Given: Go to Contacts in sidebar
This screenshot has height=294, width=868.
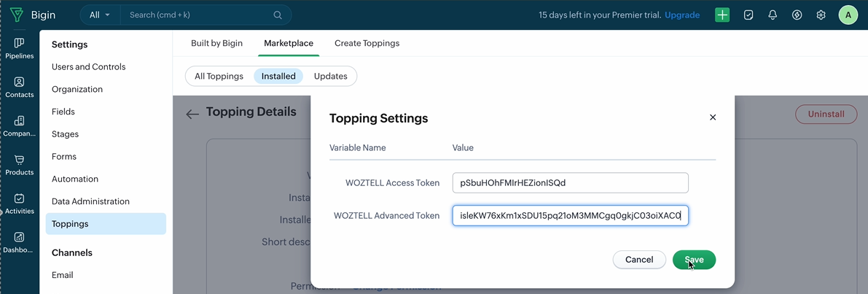Looking at the screenshot, I should 19,87.
